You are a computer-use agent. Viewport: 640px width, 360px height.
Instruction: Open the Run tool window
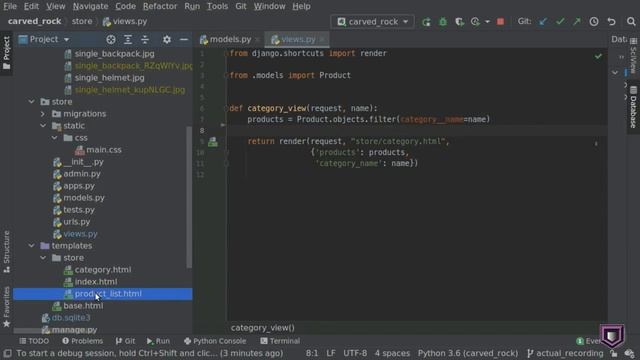click(x=158, y=341)
